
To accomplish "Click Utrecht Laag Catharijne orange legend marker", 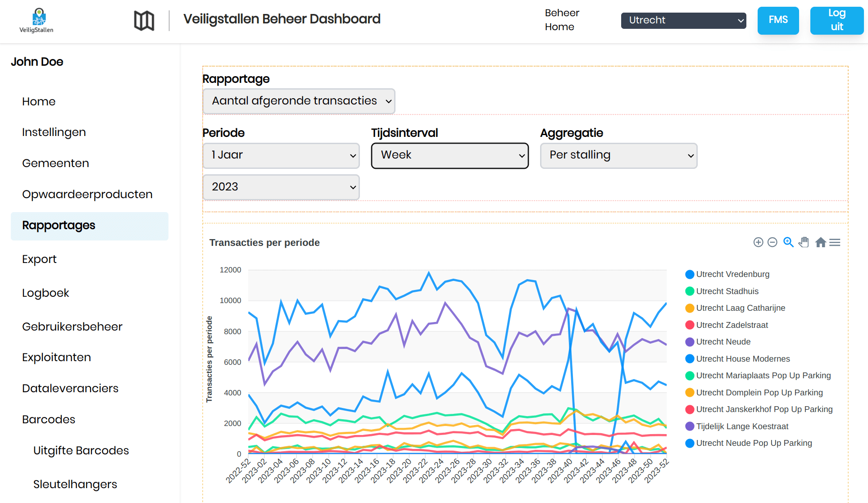I will tap(690, 308).
